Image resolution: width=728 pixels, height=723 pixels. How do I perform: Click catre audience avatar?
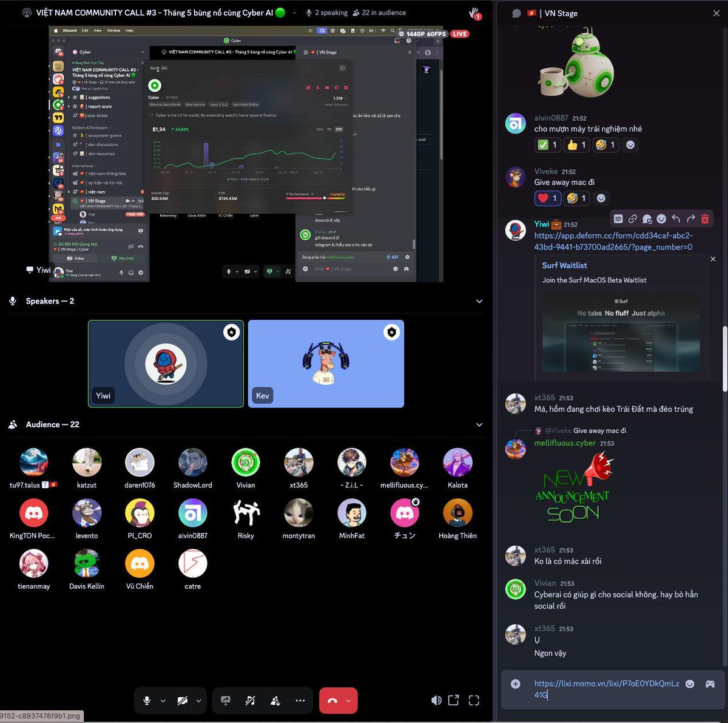click(x=193, y=563)
